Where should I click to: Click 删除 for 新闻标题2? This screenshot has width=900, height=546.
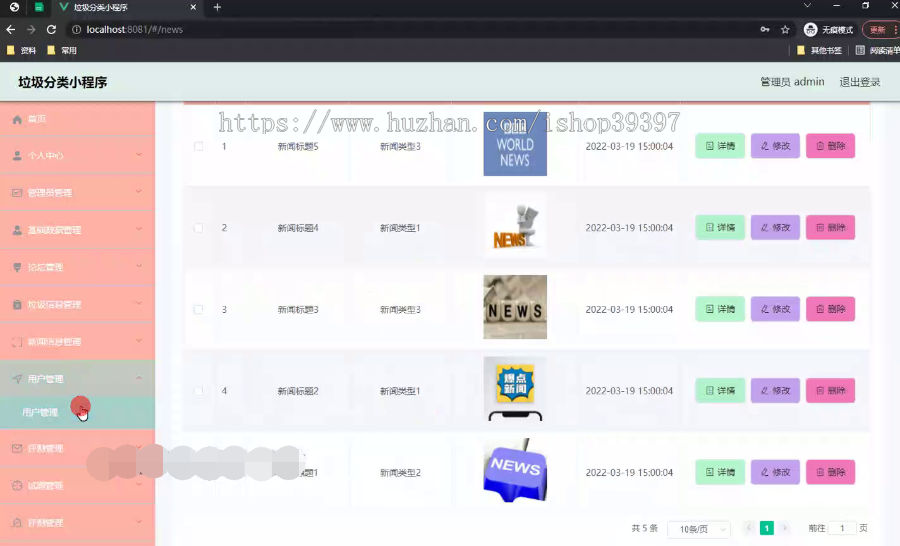coord(830,390)
